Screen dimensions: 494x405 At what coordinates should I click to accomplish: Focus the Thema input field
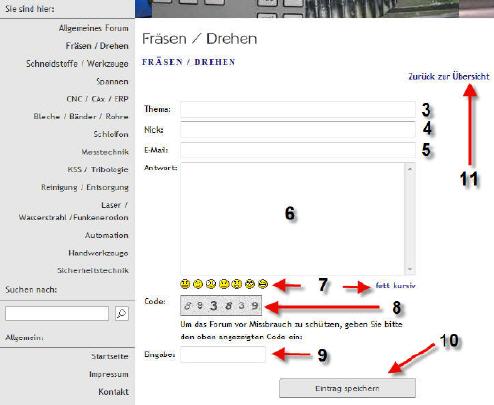click(x=298, y=110)
